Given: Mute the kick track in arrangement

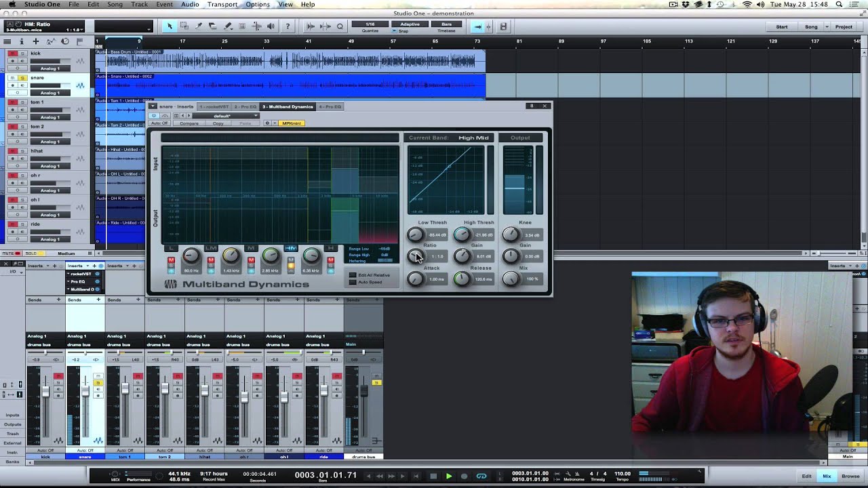Looking at the screenshot, I should pyautogui.click(x=12, y=53).
